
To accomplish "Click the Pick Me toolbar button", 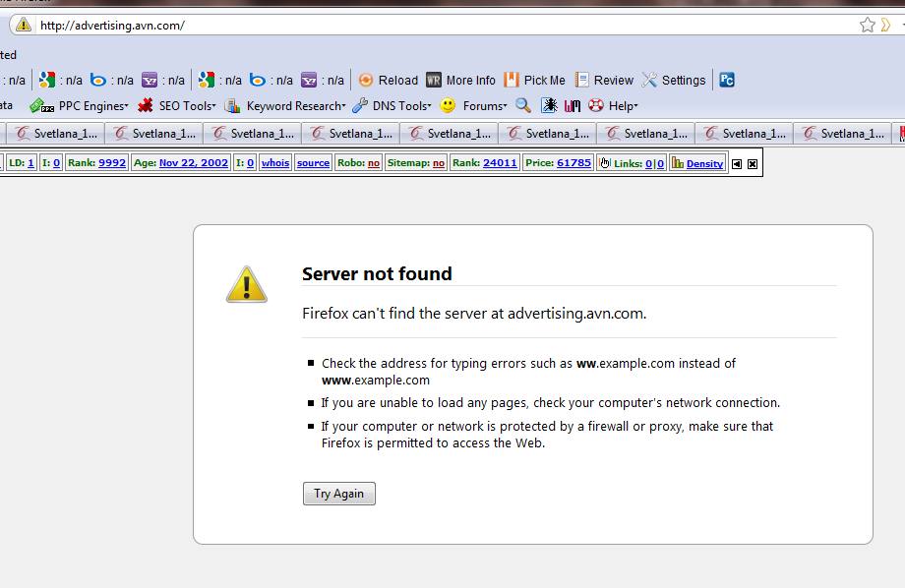I will (534, 81).
